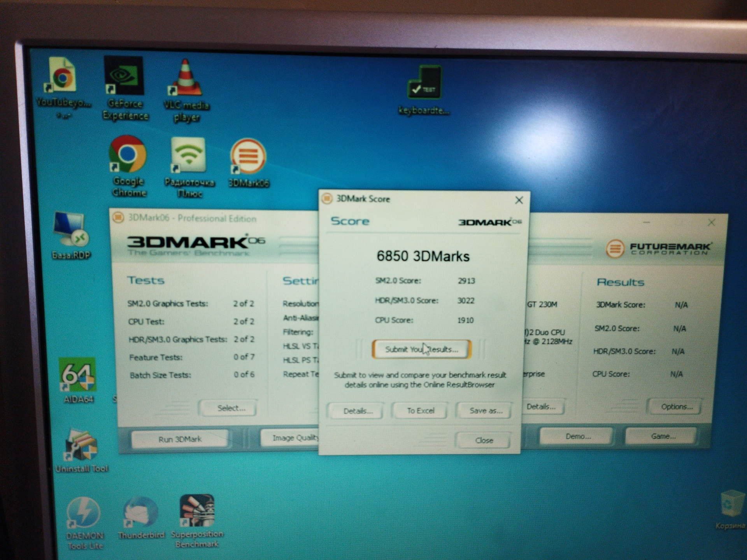Export score with To Excel button
Screen dimensions: 747x560
point(421,410)
